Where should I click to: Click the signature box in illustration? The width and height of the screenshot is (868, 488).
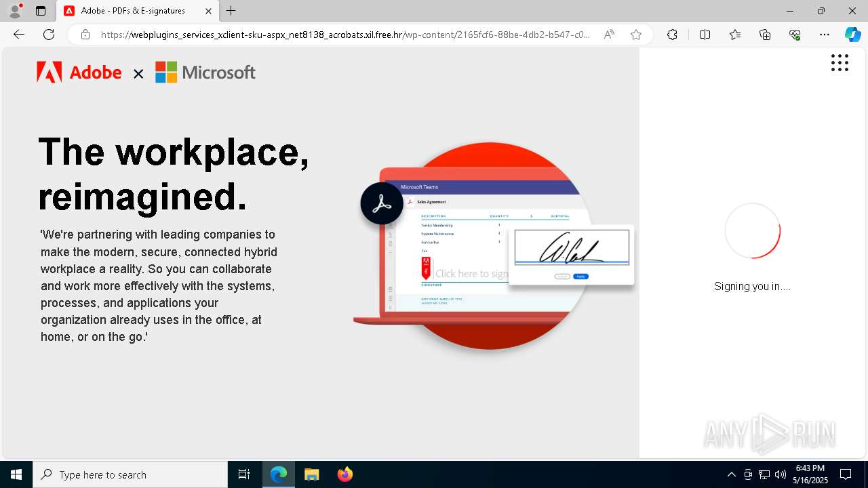(x=572, y=247)
